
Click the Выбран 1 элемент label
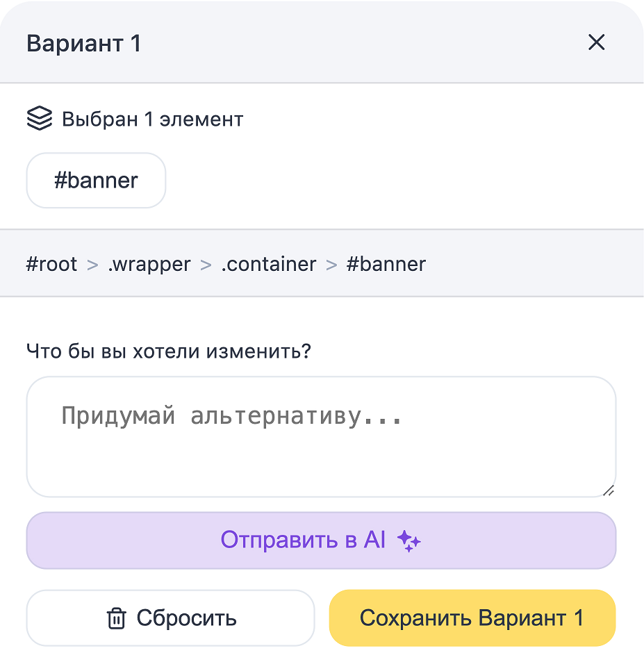153,119
